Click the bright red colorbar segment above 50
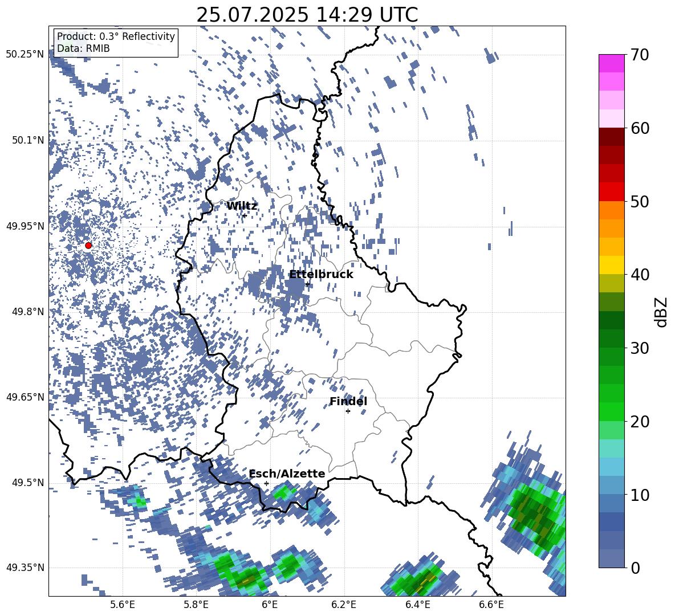This screenshot has width=675, height=616. (611, 191)
